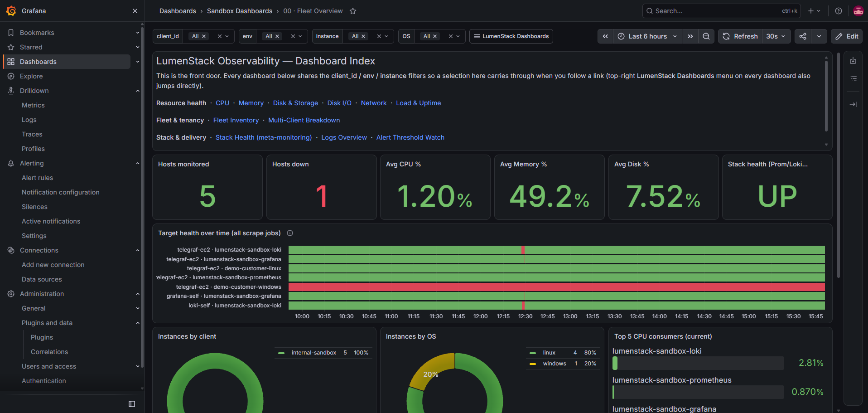The height and width of the screenshot is (413, 868).
Task: Collapse the right sidebar arrow icon
Action: click(x=853, y=104)
